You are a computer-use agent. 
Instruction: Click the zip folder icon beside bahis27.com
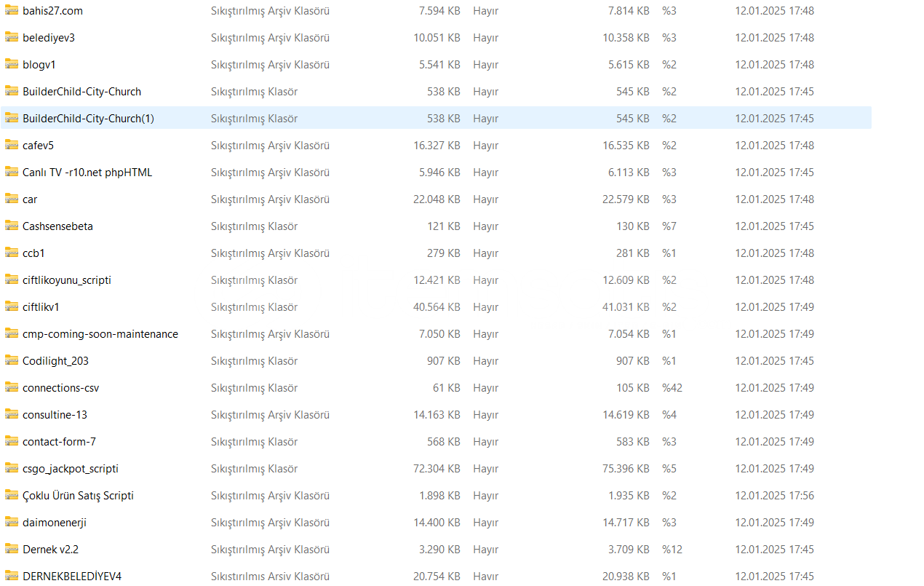12,10
